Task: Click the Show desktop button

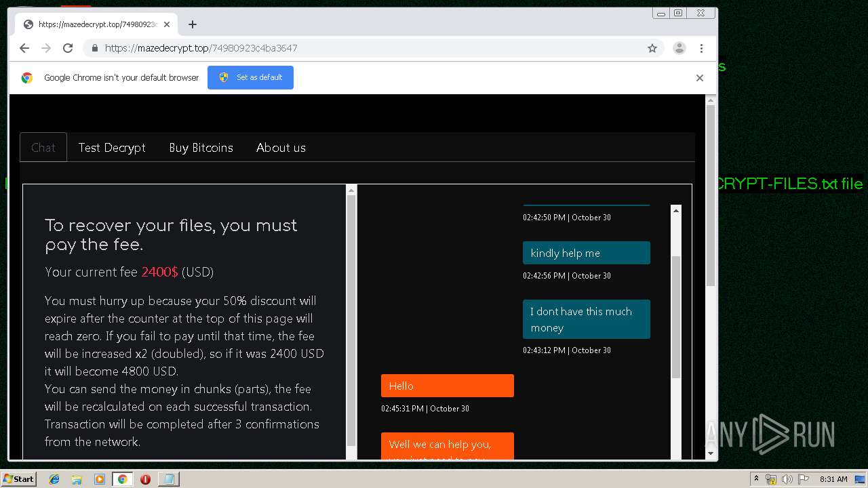Action: (861, 479)
